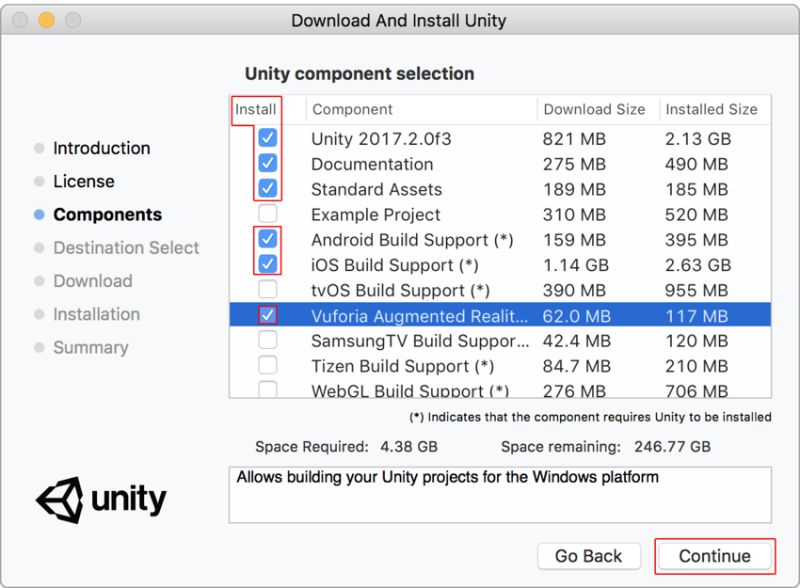800x588 pixels.
Task: Uncheck Unity 2017.2.0f3 install checkbox
Action: [267, 138]
